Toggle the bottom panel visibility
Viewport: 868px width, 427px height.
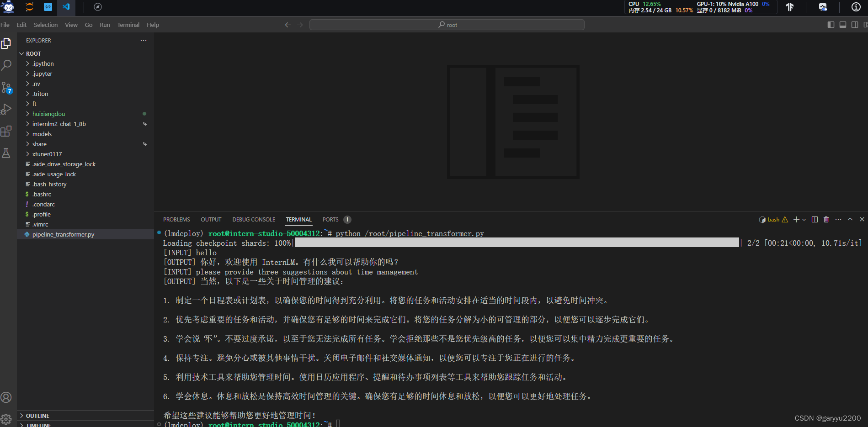tap(843, 25)
